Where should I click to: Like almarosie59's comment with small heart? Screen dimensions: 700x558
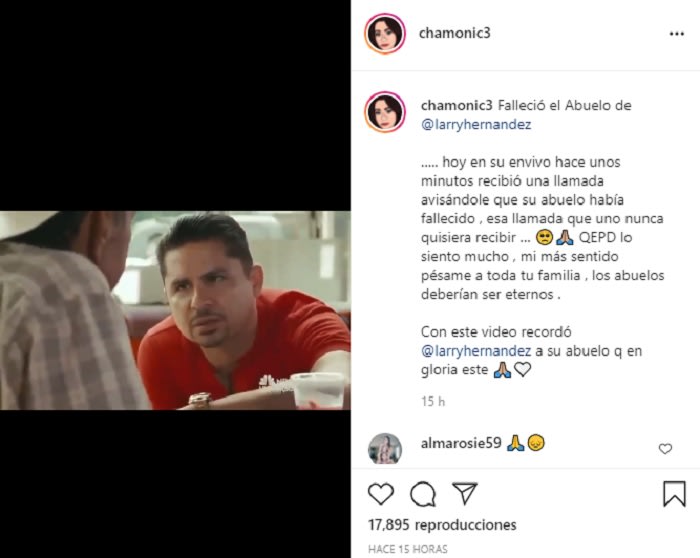pos(665,449)
